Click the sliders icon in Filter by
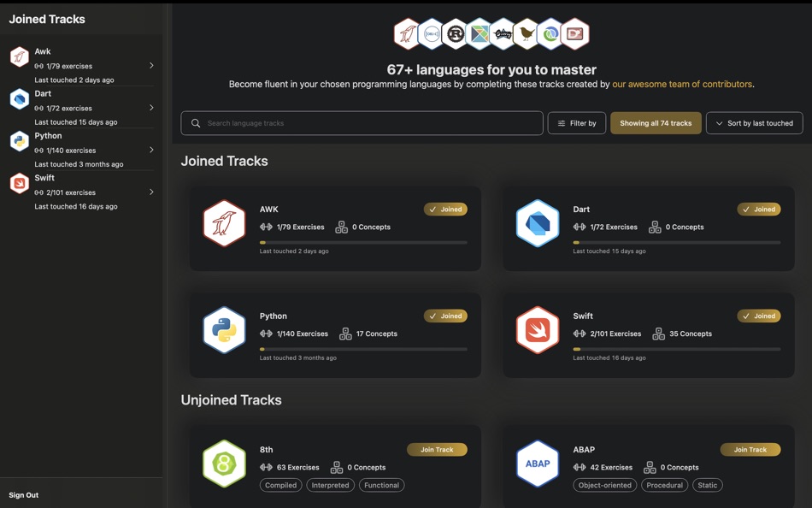This screenshot has height=508, width=812. pos(562,123)
